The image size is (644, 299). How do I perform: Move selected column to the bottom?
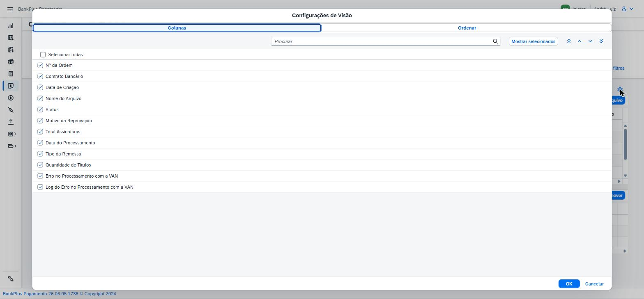click(601, 41)
